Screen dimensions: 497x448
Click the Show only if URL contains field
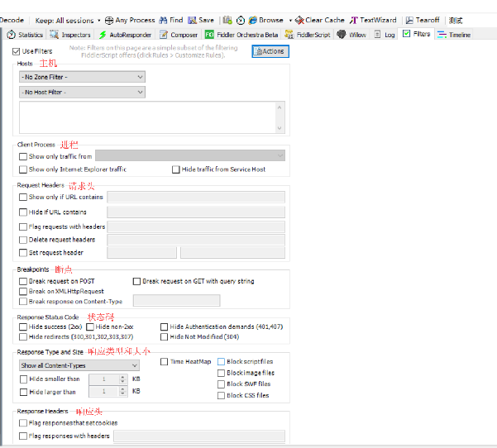tap(196, 197)
